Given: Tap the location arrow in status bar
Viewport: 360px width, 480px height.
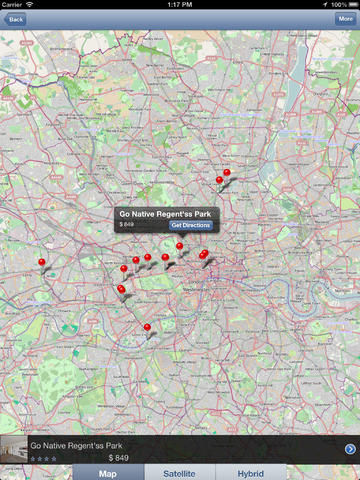Looking at the screenshot, I should click(325, 4).
